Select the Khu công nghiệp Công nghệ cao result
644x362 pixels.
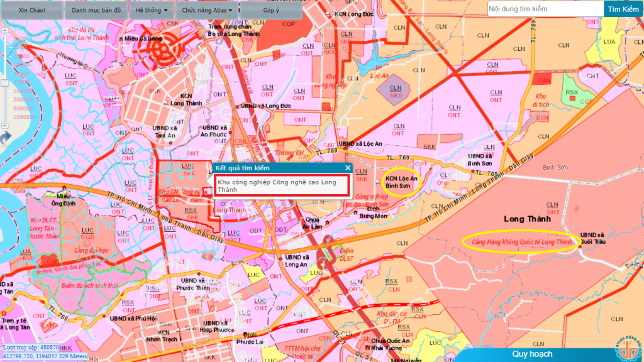click(x=276, y=185)
